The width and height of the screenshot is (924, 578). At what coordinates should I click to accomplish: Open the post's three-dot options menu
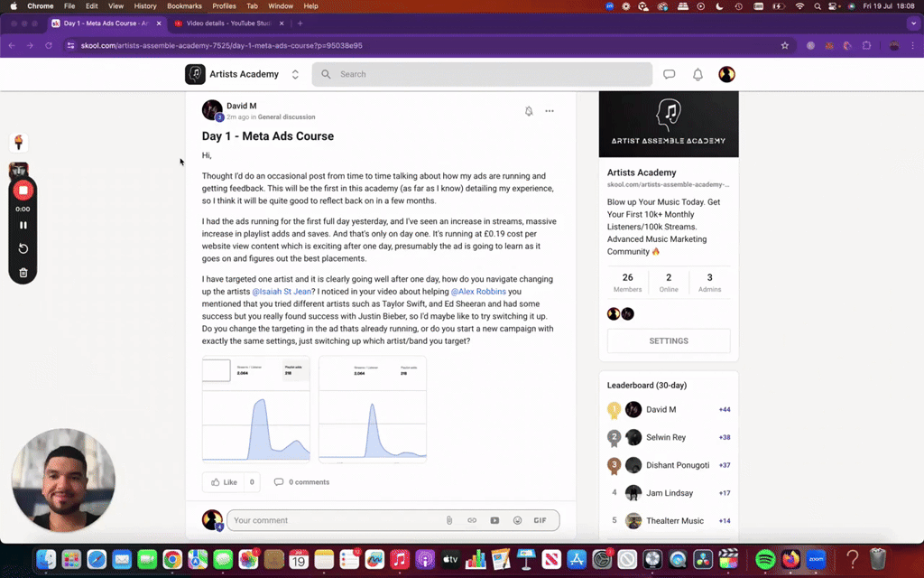(x=550, y=111)
